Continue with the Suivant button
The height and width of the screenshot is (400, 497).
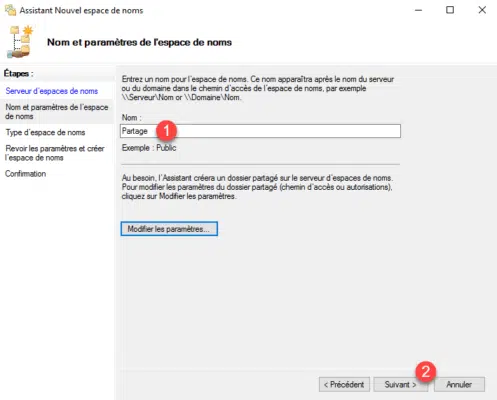[400, 384]
